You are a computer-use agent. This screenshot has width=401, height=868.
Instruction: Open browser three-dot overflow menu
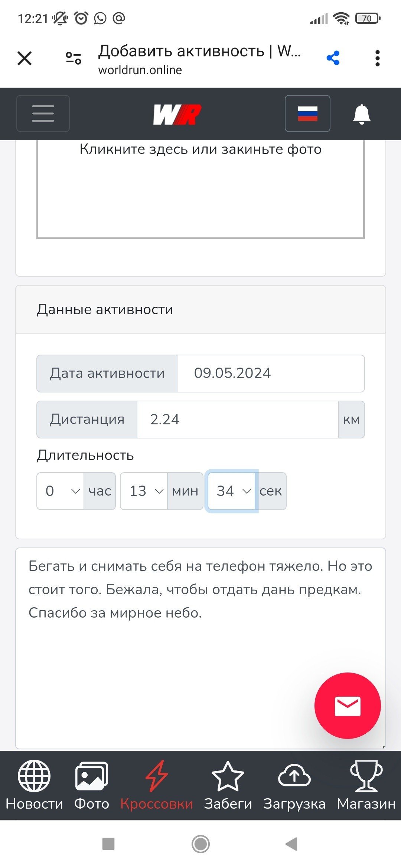pyautogui.click(x=378, y=58)
